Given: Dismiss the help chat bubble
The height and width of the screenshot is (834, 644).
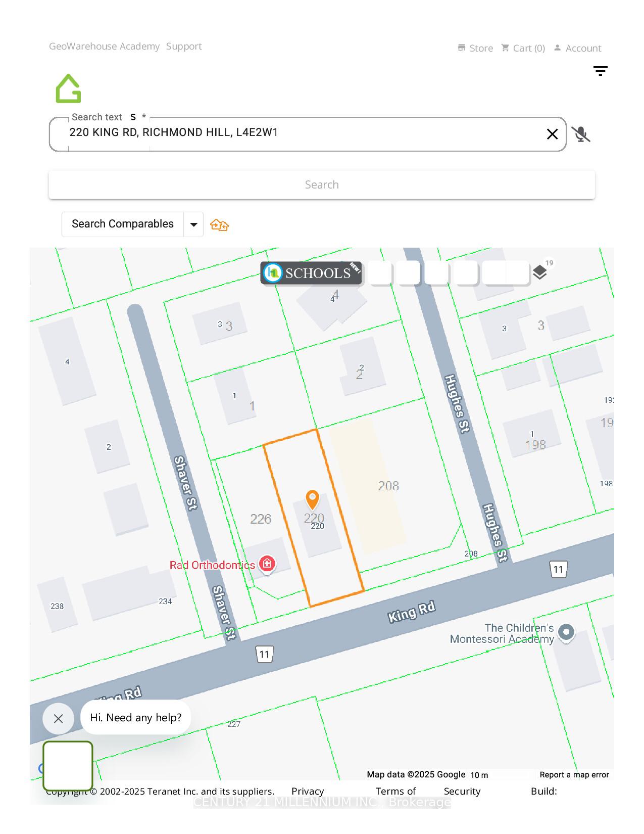Looking at the screenshot, I should 58,718.
